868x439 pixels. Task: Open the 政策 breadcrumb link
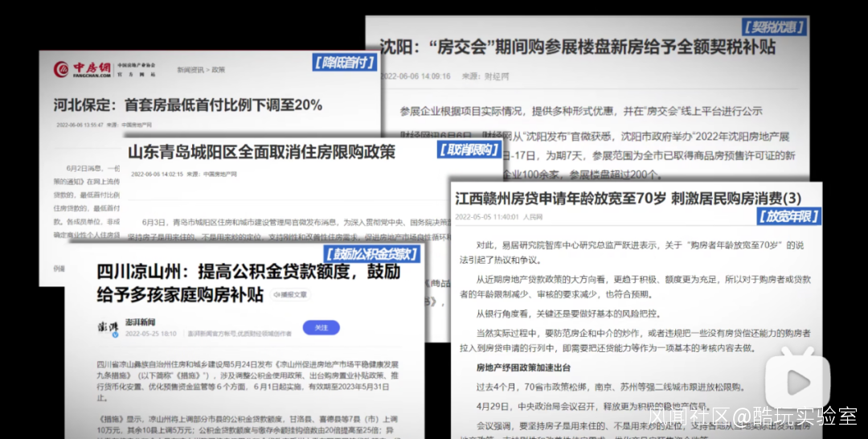218,70
